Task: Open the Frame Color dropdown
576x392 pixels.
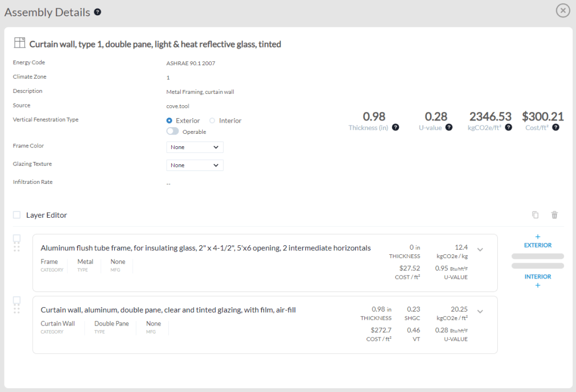Action: (195, 147)
